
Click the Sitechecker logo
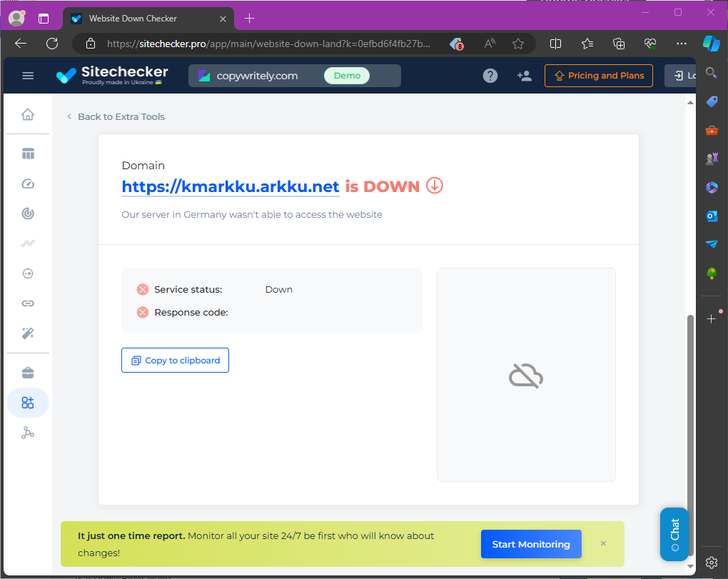[112, 75]
